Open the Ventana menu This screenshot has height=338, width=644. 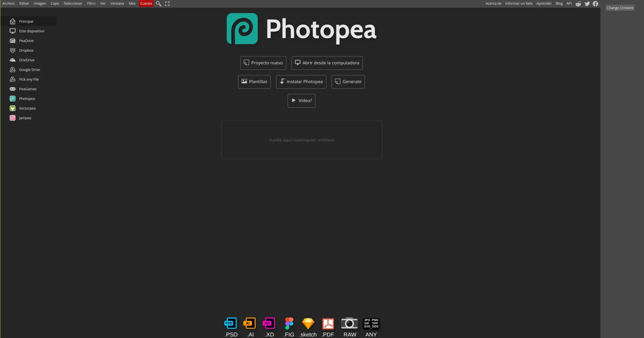click(117, 4)
